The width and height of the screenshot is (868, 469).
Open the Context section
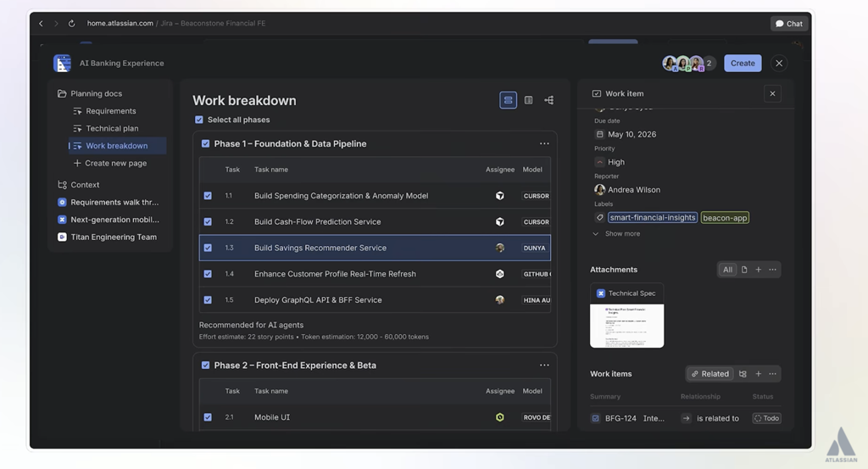[79, 184]
